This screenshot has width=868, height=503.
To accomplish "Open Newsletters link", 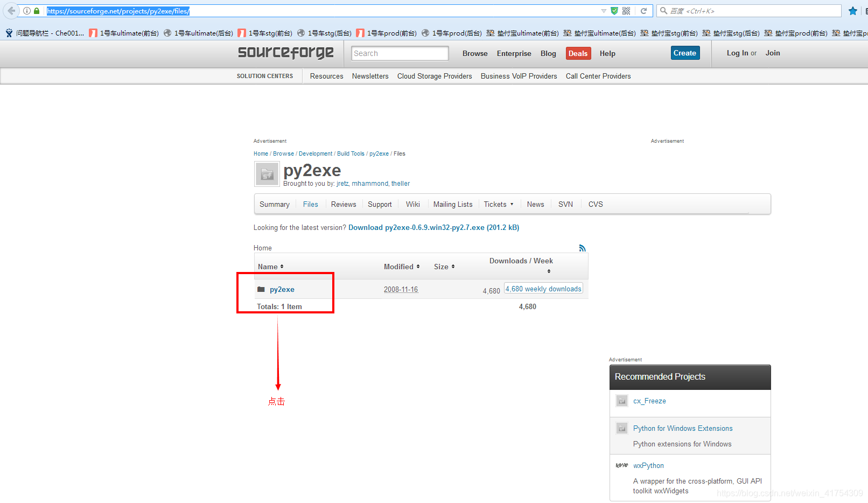I will (x=370, y=76).
